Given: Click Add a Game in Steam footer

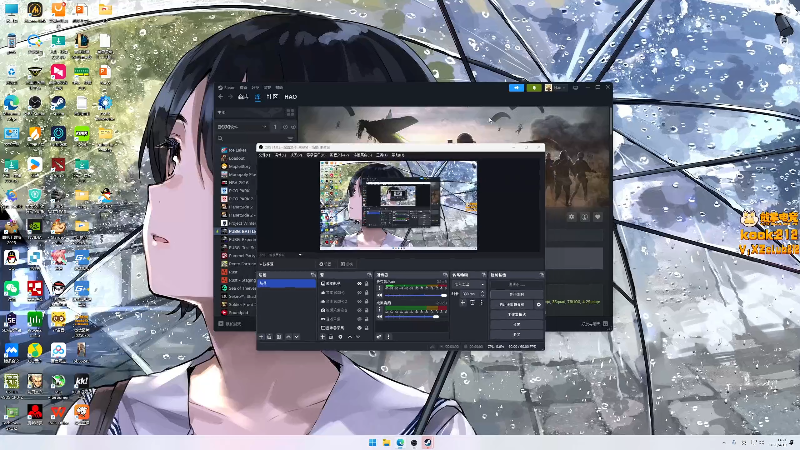Looking at the screenshot, I should (x=230, y=323).
